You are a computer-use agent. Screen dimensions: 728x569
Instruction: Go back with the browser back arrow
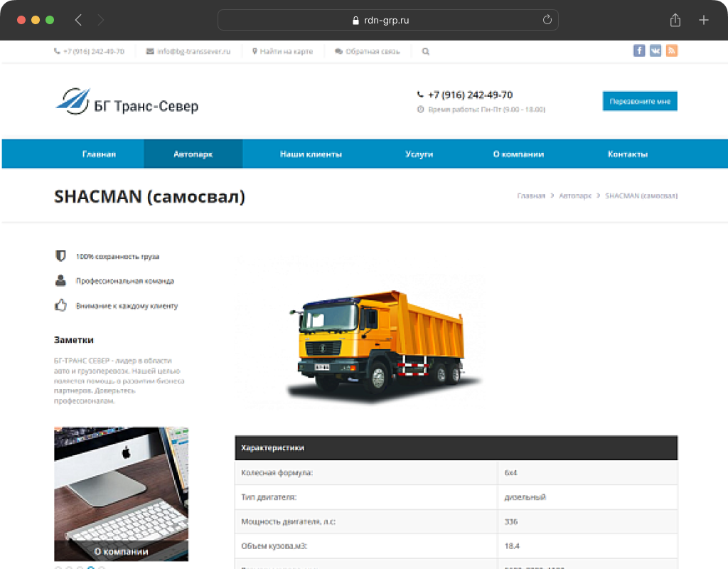click(x=78, y=20)
